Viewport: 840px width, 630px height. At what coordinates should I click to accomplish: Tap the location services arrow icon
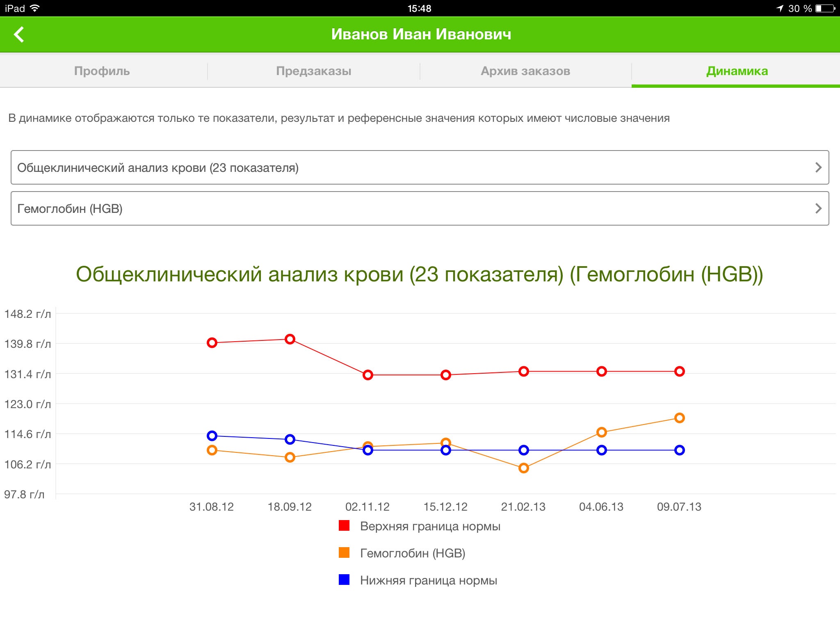pyautogui.click(x=779, y=8)
